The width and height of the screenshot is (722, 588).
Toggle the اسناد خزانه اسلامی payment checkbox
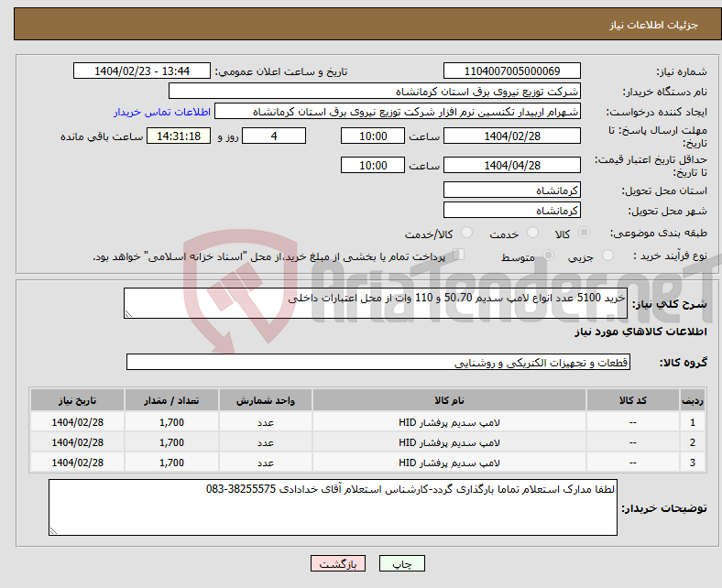coord(460,256)
